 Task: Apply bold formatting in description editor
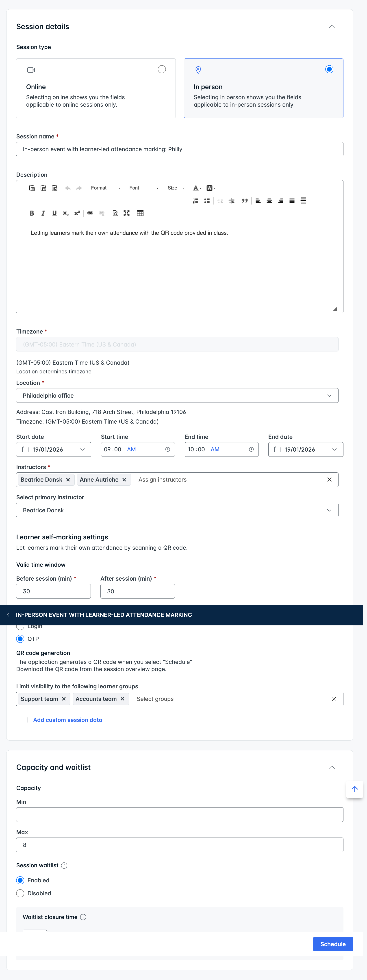click(x=32, y=213)
